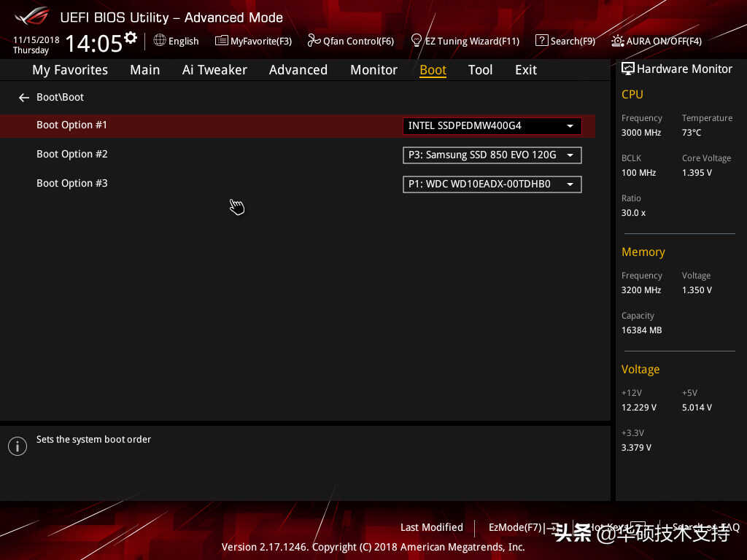Start EZ Tuning Wizard bulb icon
Screen dimensions: 747x560
pos(416,41)
